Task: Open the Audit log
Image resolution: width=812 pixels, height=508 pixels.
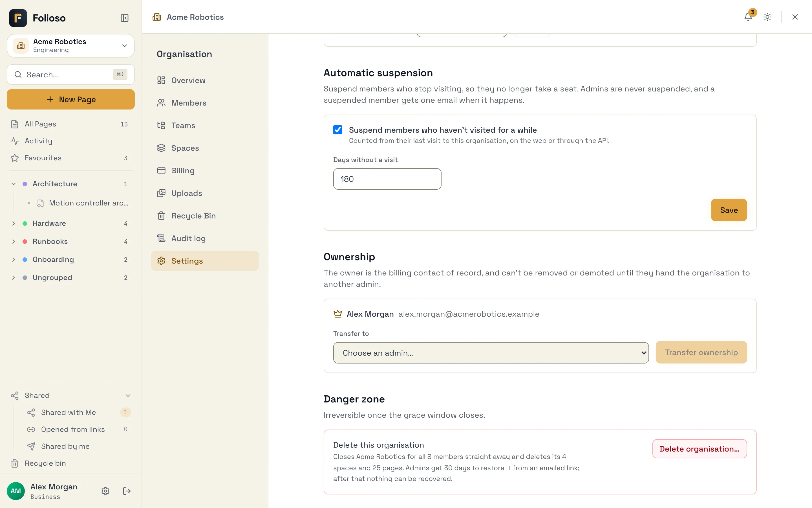Action: [205, 238]
